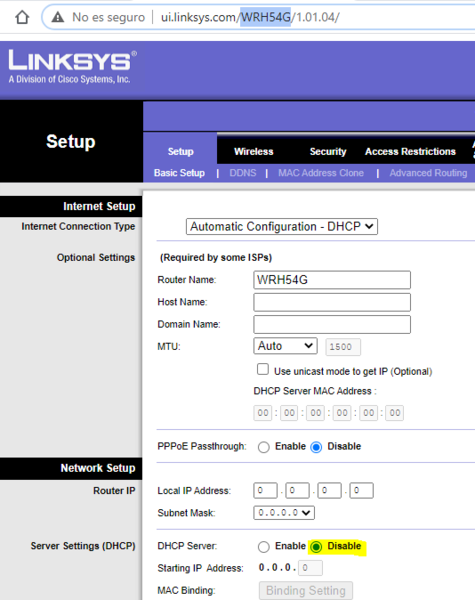
Task: Click the Linksys logo
Action: pyautogui.click(x=73, y=60)
